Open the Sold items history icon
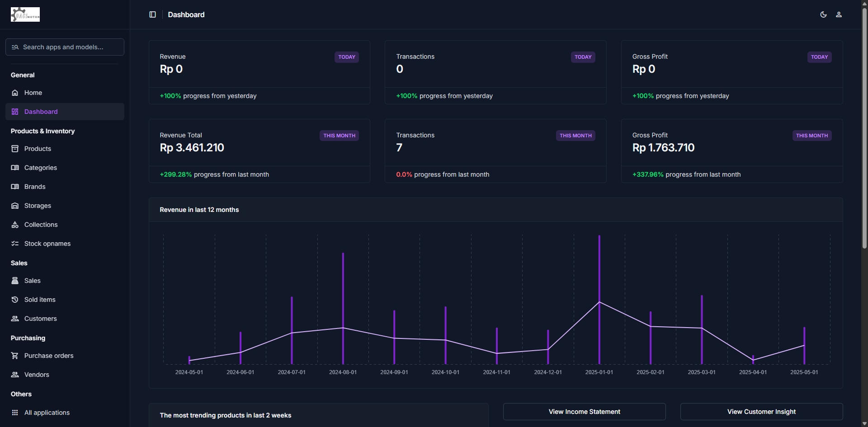Screen dimensions: 868x427 (15, 300)
